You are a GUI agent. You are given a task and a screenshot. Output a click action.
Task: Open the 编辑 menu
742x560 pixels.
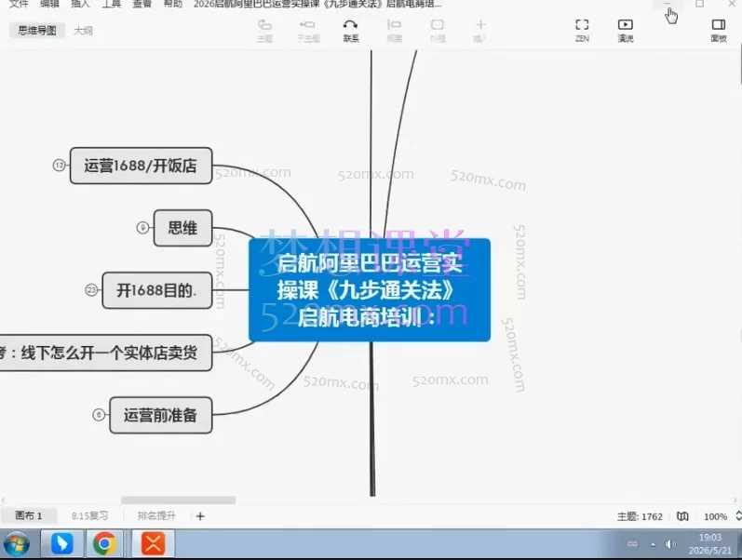point(49,4)
